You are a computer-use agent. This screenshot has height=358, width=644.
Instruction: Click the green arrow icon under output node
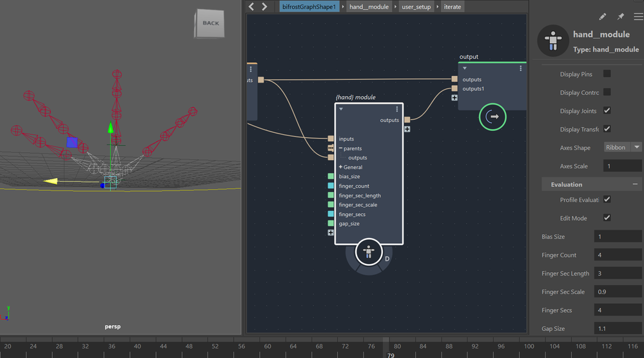click(493, 117)
